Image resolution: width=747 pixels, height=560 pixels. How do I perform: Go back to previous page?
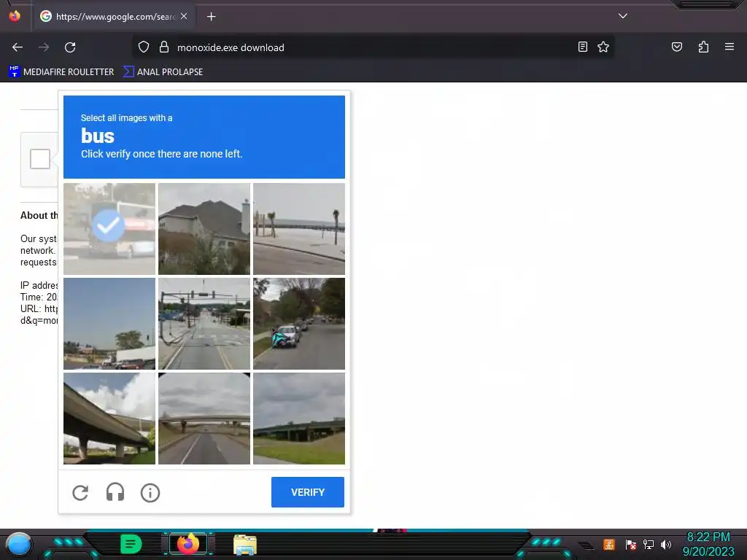[18, 47]
